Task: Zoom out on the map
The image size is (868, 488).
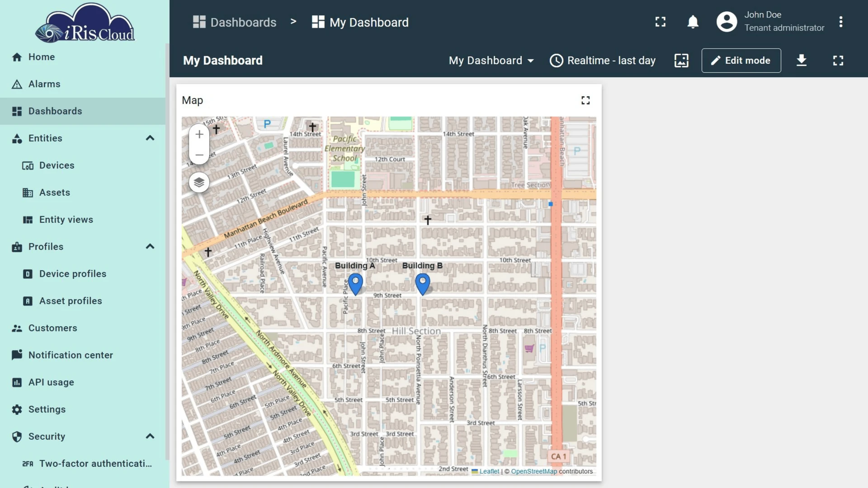Action: pyautogui.click(x=199, y=155)
